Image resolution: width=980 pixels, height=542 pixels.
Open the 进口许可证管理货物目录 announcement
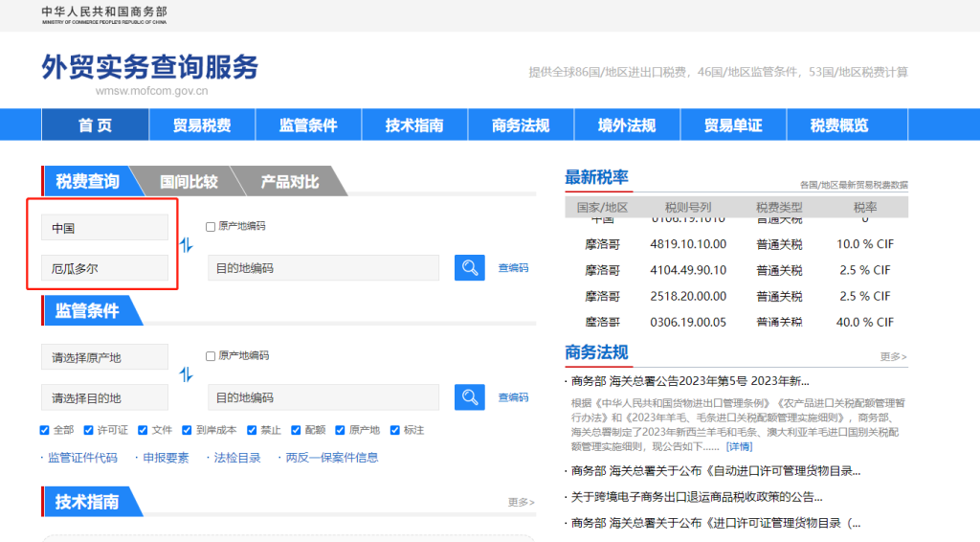click(x=716, y=523)
